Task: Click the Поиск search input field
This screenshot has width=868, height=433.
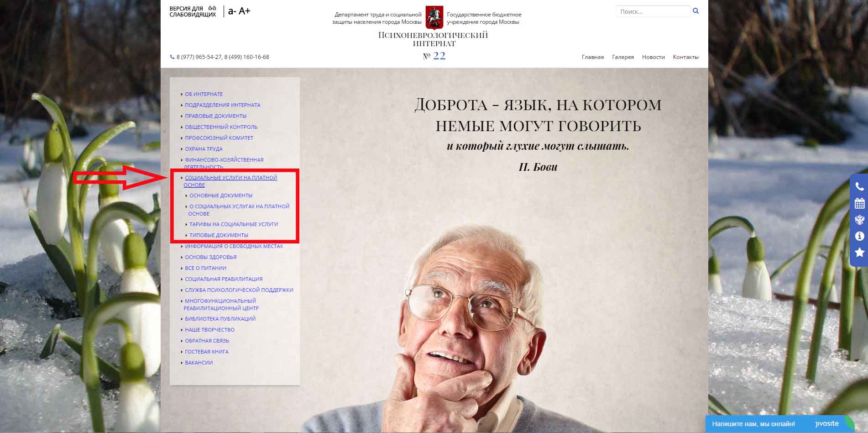Action: pos(653,11)
